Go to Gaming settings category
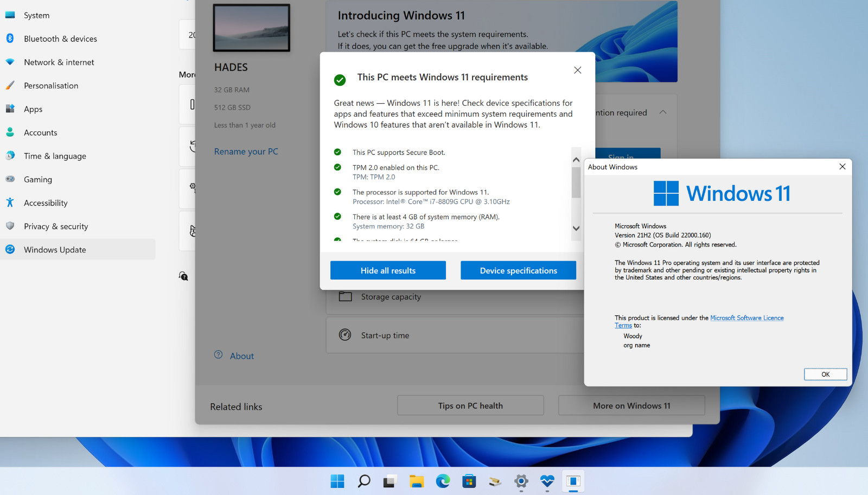Viewport: 868px width, 495px height. click(38, 180)
